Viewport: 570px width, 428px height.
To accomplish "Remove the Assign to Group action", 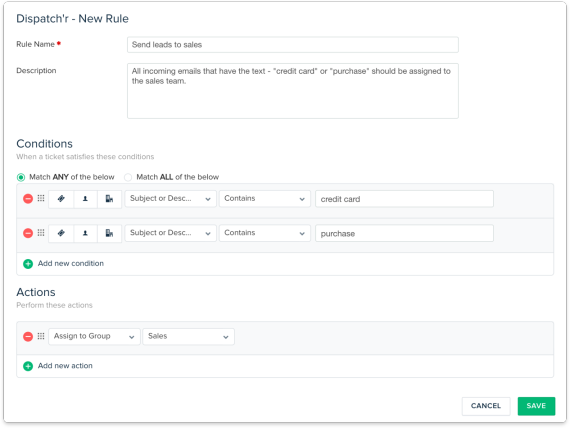I will point(28,336).
